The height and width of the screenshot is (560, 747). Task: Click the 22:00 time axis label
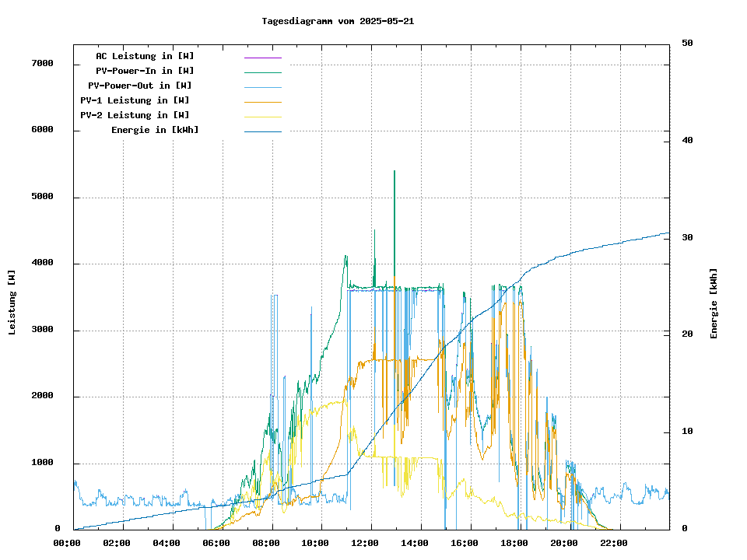[613, 543]
